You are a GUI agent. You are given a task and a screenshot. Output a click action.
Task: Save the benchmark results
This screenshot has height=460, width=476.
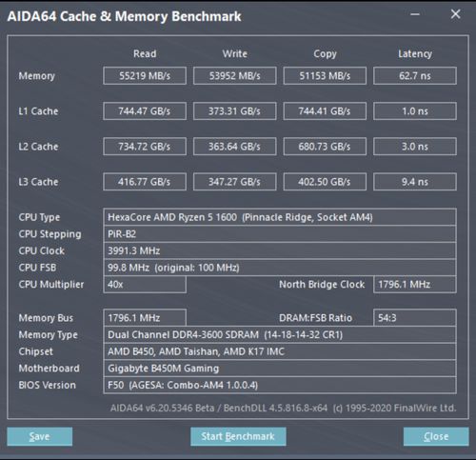40,436
